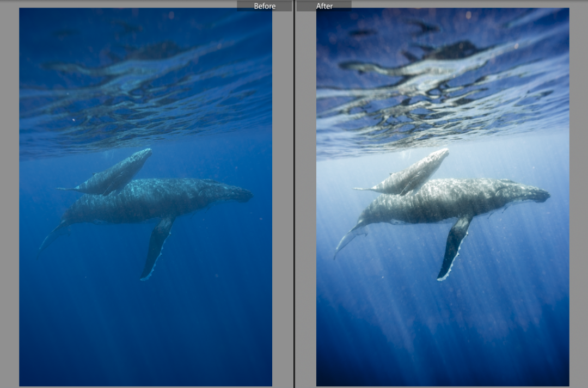Screen dimensions: 588x388
Task: Click the After label above the right image
Action: point(325,6)
